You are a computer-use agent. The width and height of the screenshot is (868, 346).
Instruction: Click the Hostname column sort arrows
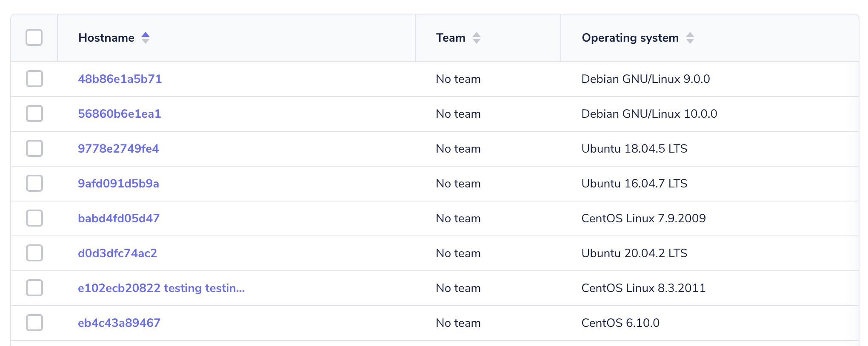pos(146,37)
